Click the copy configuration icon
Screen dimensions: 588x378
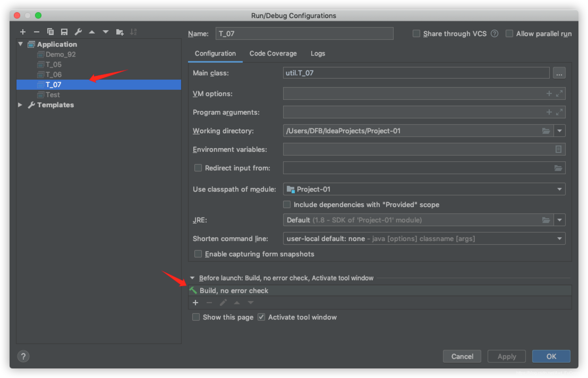50,32
